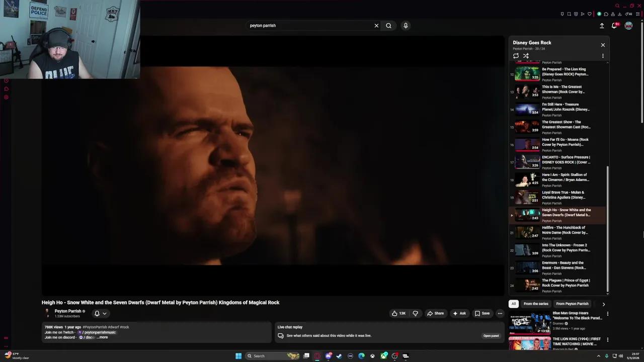Open Windows Start menu
644x362 pixels.
pos(238,356)
